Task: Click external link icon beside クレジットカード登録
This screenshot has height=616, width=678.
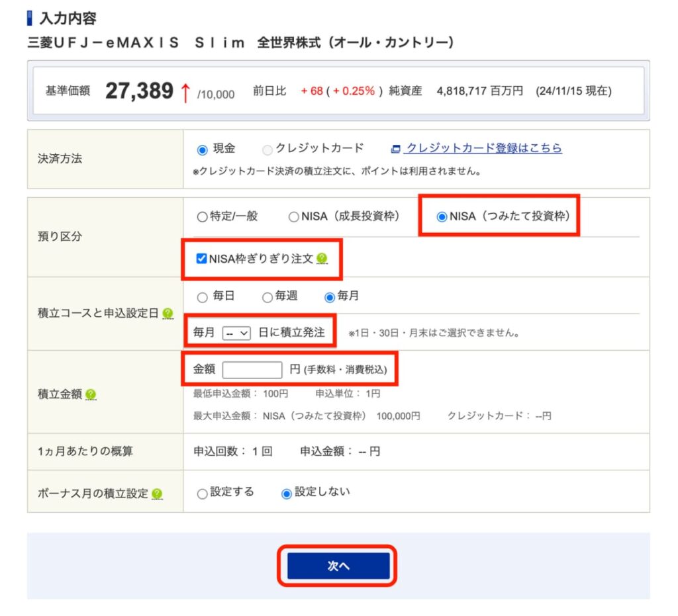Action: click(395, 149)
